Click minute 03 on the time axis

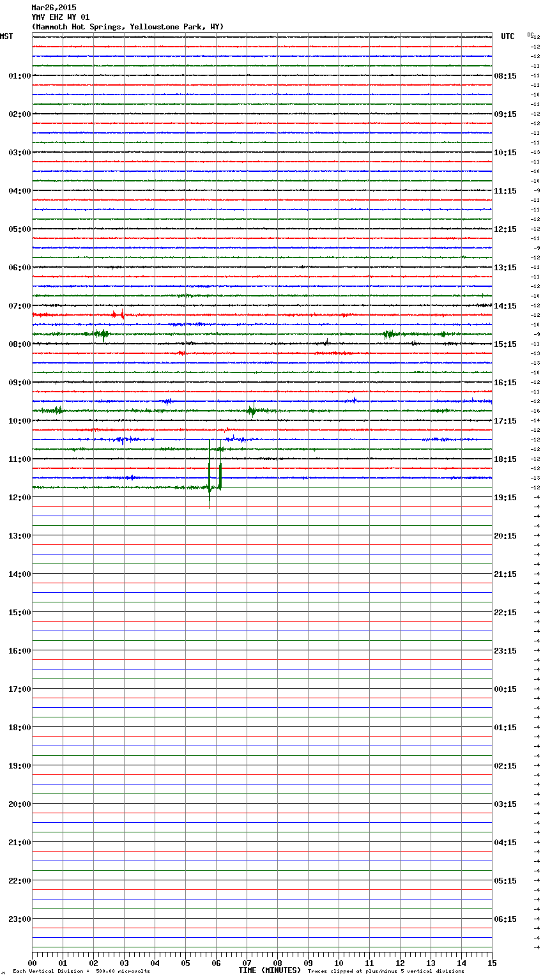pyautogui.click(x=124, y=963)
